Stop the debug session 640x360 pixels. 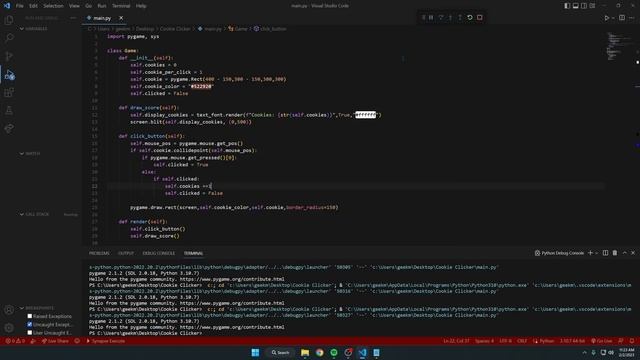[x=480, y=18]
